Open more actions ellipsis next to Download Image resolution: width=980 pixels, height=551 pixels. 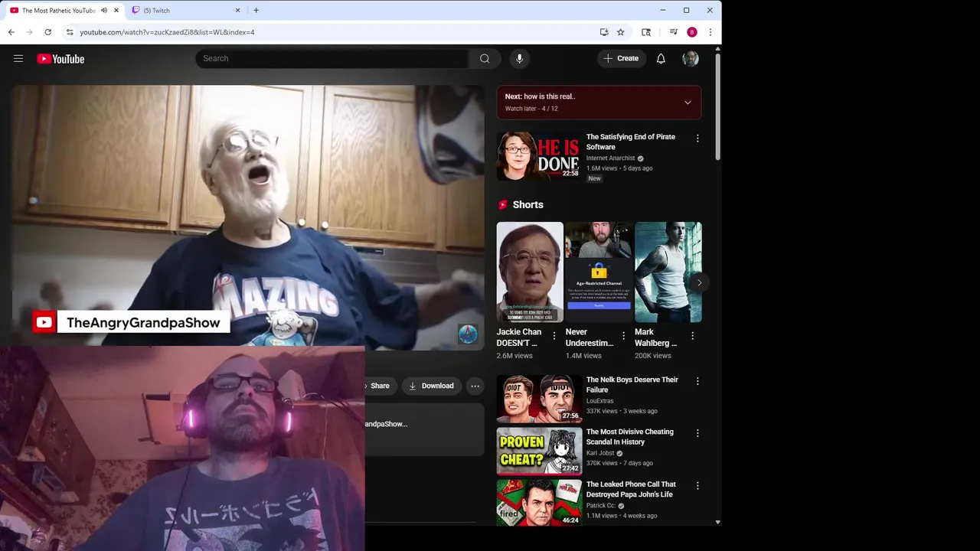coord(475,386)
